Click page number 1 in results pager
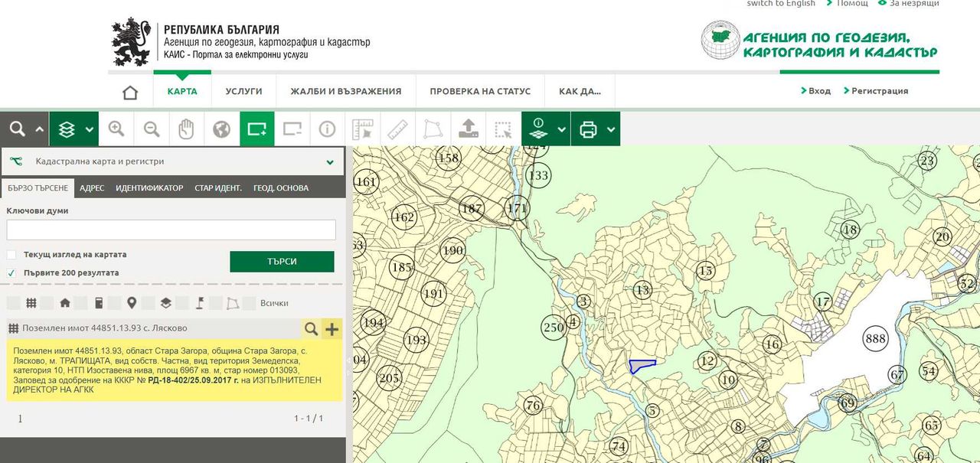Image resolution: width=980 pixels, height=463 pixels. [20, 419]
